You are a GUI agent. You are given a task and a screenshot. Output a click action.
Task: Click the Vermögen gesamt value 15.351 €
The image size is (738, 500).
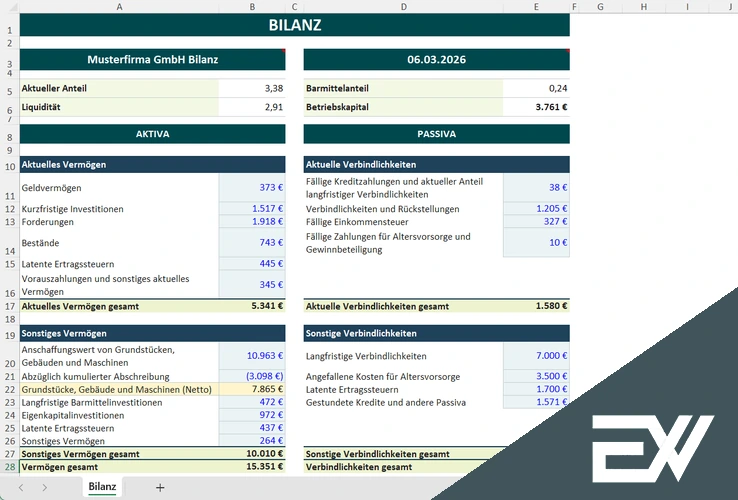click(x=251, y=466)
